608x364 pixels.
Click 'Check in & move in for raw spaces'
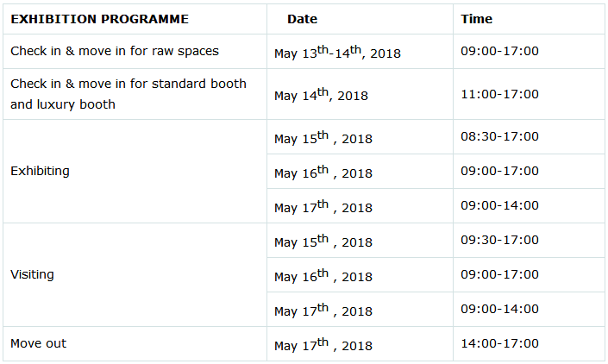click(x=115, y=51)
